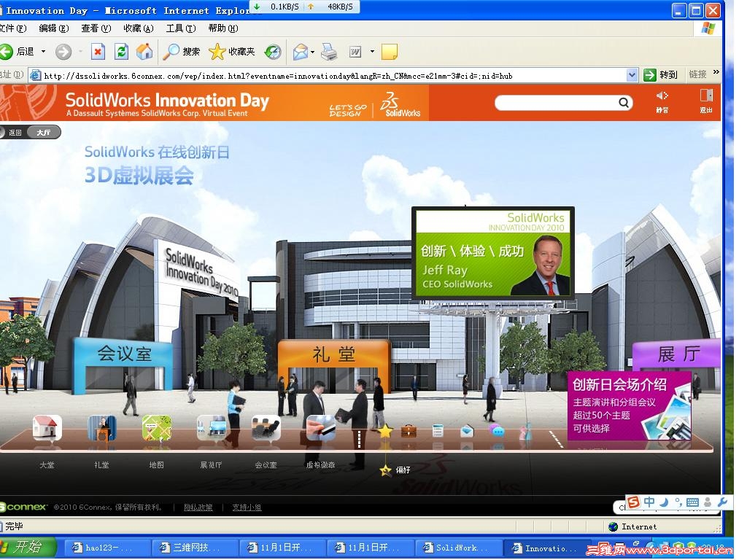The height and width of the screenshot is (560, 747).
Task: Click the notepad list icon in dock
Action: tap(438, 431)
